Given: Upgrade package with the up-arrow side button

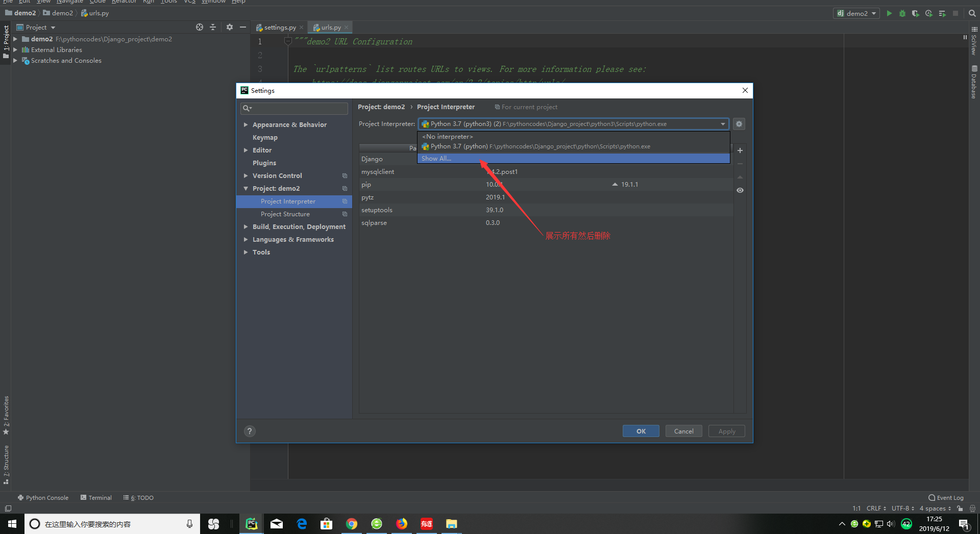Looking at the screenshot, I should (x=740, y=177).
